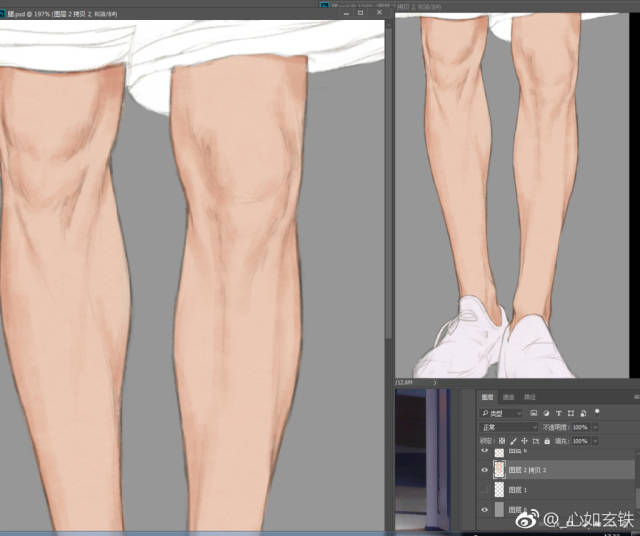The width and height of the screenshot is (640, 536).
Task: Select the 图层 2 拷贝 2 layer thumbnail
Action: click(499, 469)
